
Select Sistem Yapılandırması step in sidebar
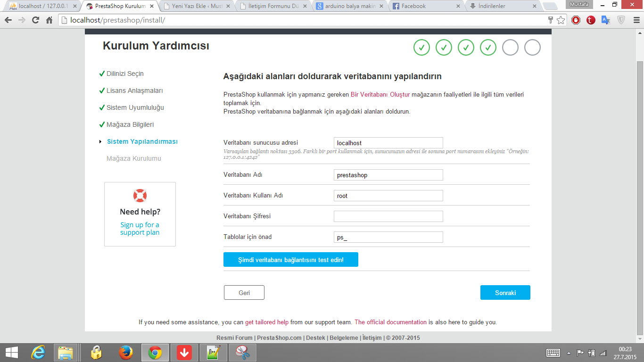coord(142,141)
